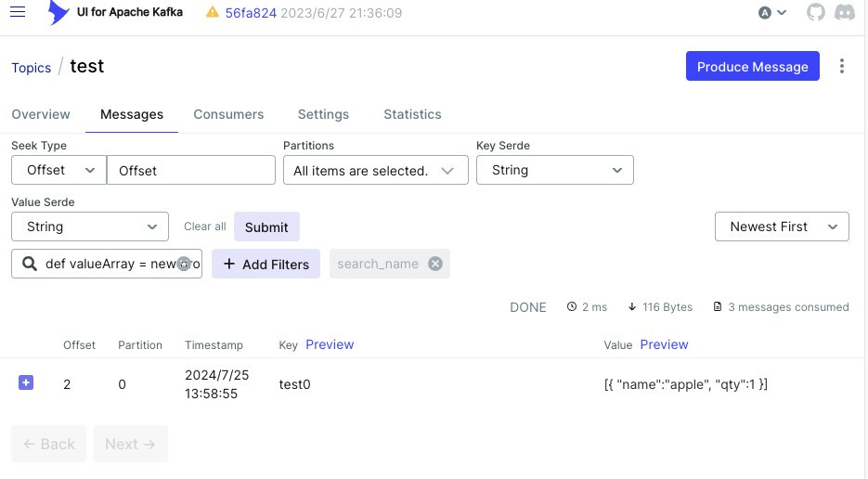
Task: Click the Submit button
Action: coord(266,227)
